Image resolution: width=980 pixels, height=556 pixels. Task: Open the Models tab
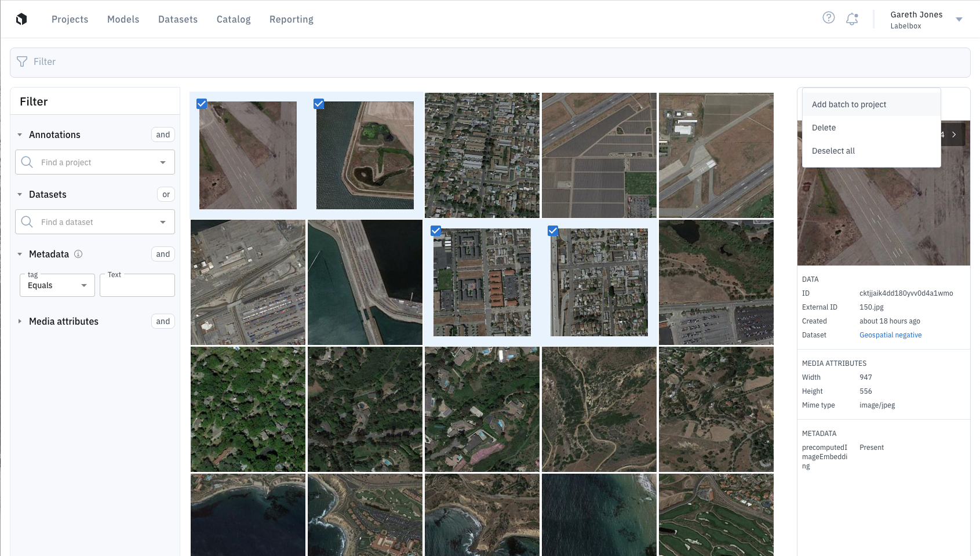123,19
